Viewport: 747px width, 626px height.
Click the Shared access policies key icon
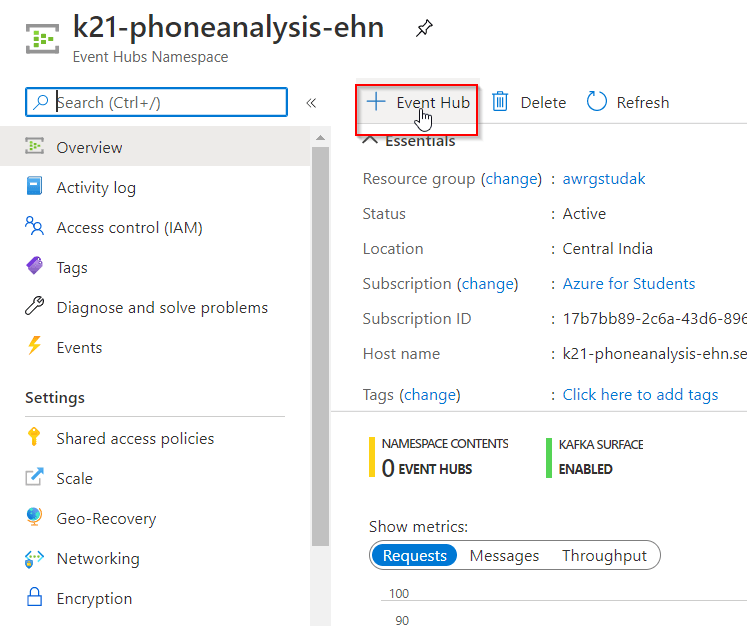coord(35,438)
